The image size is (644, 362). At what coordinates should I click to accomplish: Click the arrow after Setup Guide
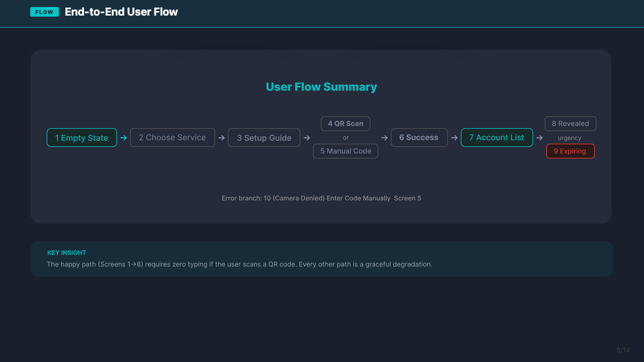pyautogui.click(x=307, y=138)
